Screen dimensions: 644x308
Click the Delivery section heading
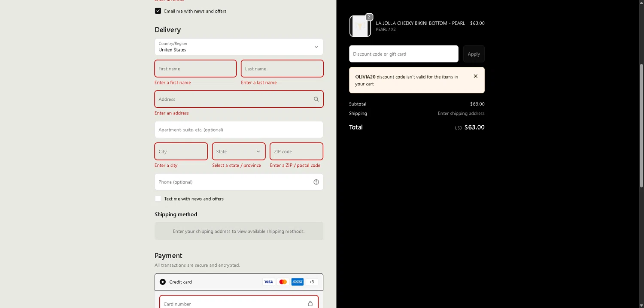coord(167,30)
